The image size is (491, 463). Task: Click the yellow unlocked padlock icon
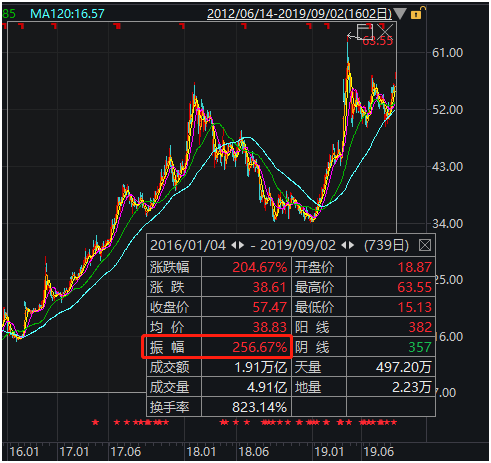pos(417,14)
